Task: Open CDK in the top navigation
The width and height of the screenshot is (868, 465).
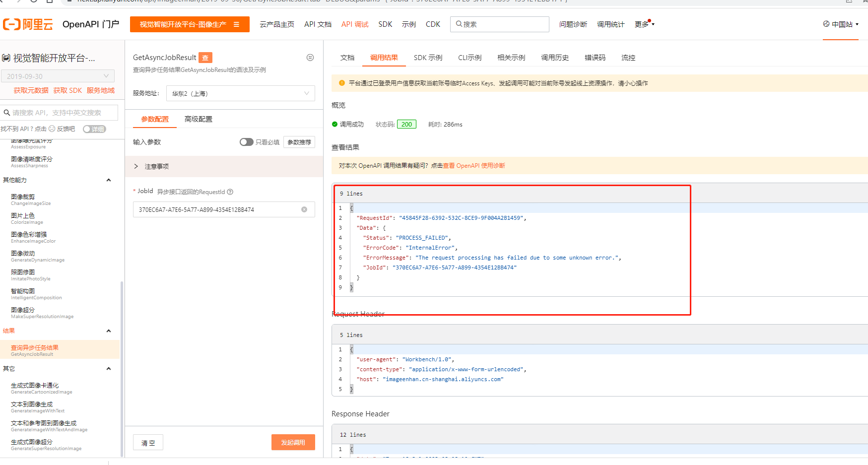Action: pyautogui.click(x=433, y=24)
